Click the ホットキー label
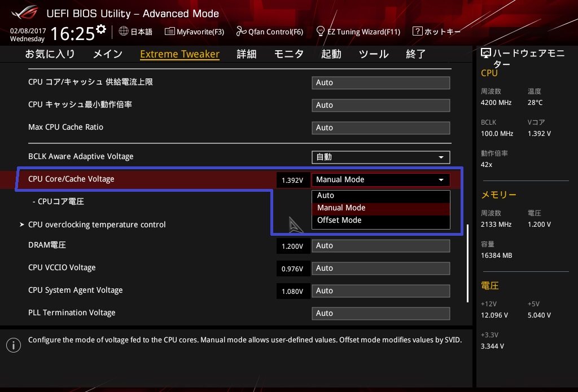Image resolution: width=578 pixels, height=392 pixels. 443,32
